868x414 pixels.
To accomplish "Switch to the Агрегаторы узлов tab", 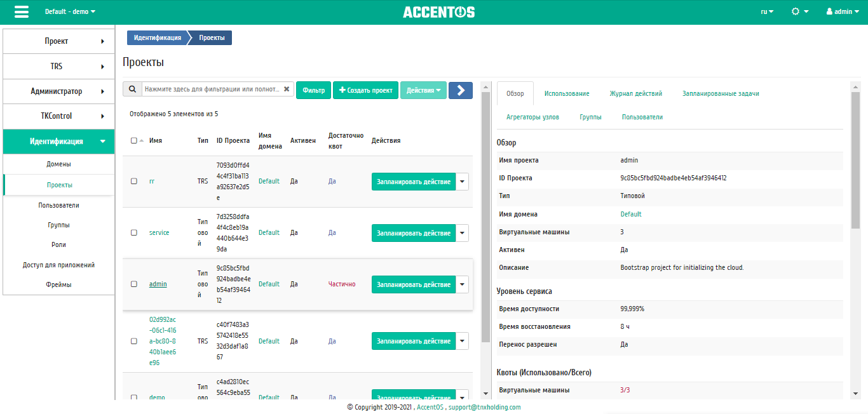I will pos(532,117).
